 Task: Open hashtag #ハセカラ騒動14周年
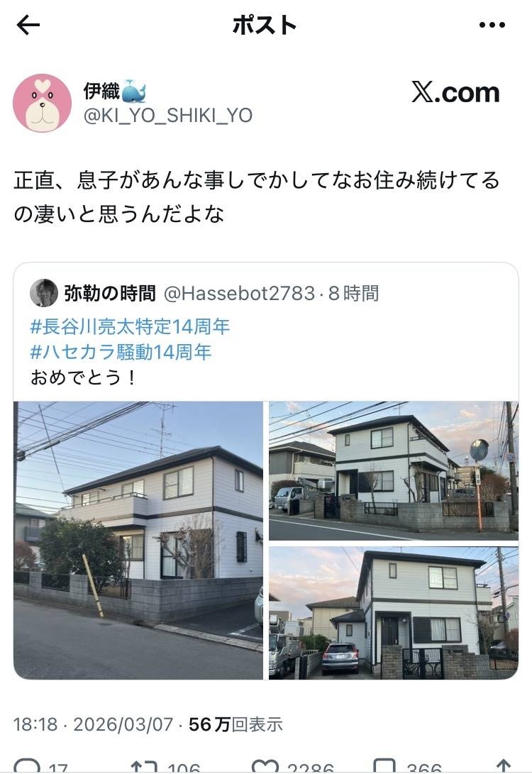(121, 352)
